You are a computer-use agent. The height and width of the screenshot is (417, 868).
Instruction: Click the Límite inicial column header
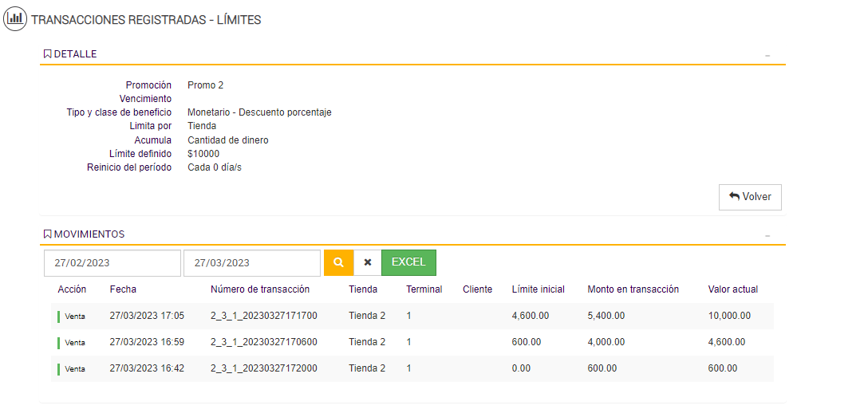point(538,289)
